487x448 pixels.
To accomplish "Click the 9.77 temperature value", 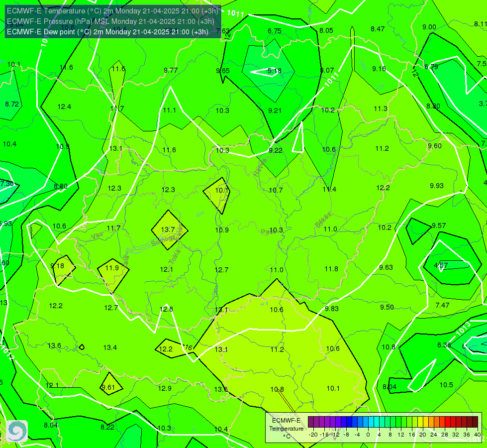I will pyautogui.click(x=171, y=70).
